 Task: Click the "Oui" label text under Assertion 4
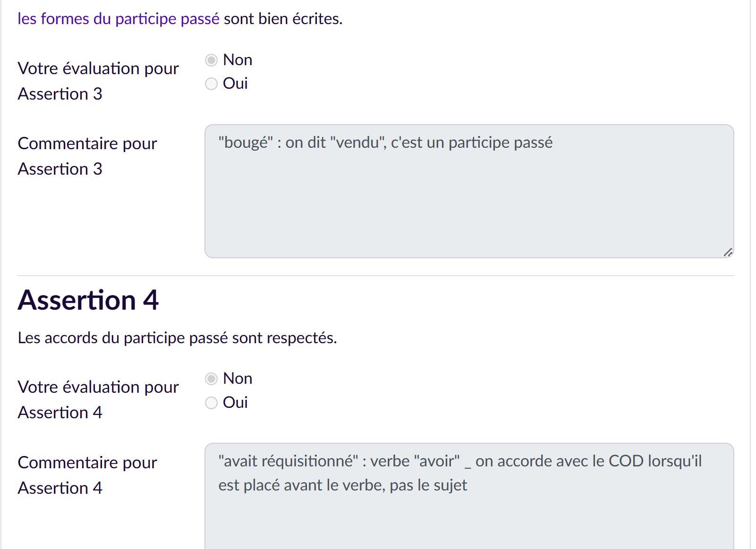[x=235, y=403]
